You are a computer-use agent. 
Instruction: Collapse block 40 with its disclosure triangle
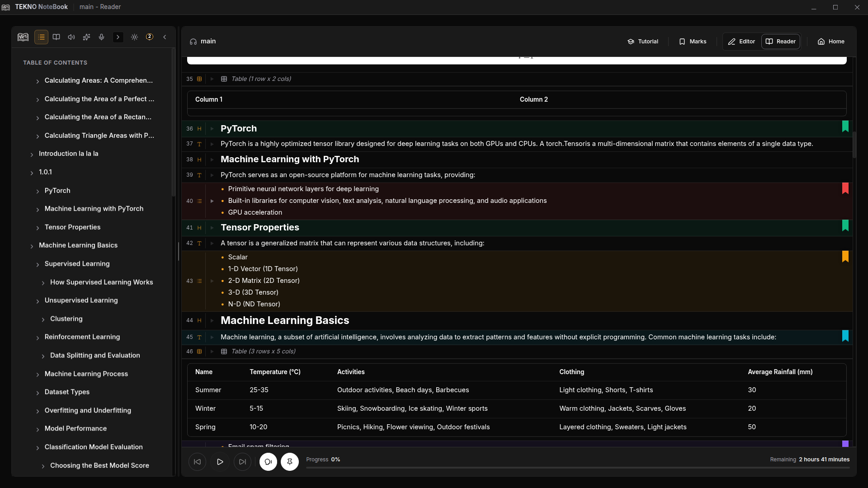[212, 201]
